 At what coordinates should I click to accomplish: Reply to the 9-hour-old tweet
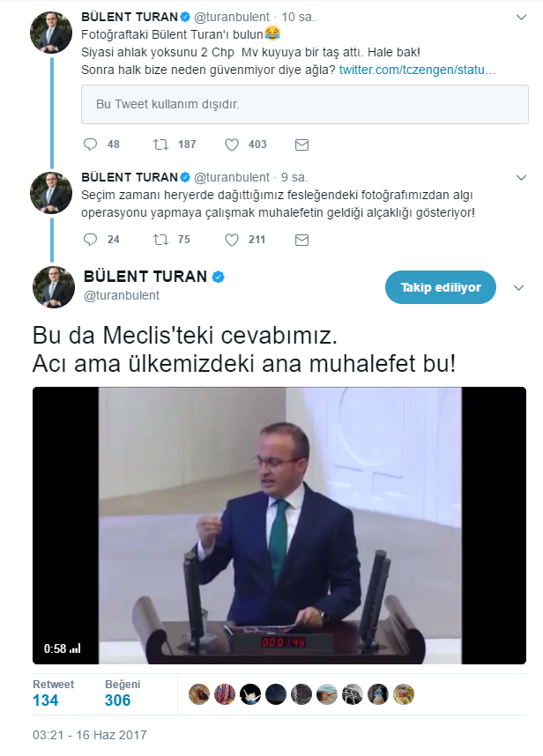coord(90,239)
